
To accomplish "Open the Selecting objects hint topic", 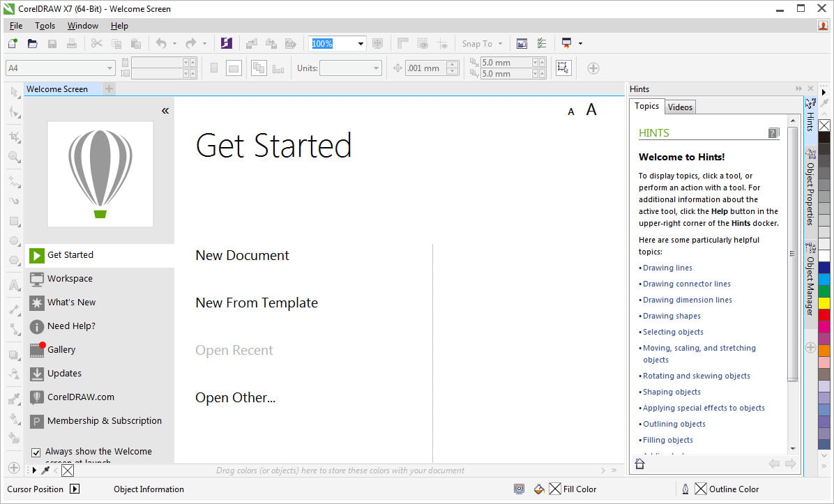I will (x=673, y=332).
